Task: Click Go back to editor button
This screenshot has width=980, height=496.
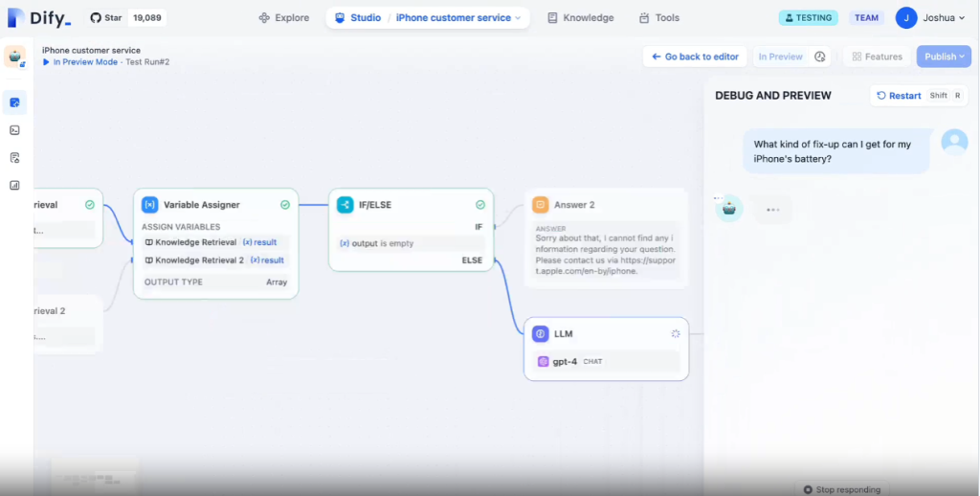Action: 695,56
